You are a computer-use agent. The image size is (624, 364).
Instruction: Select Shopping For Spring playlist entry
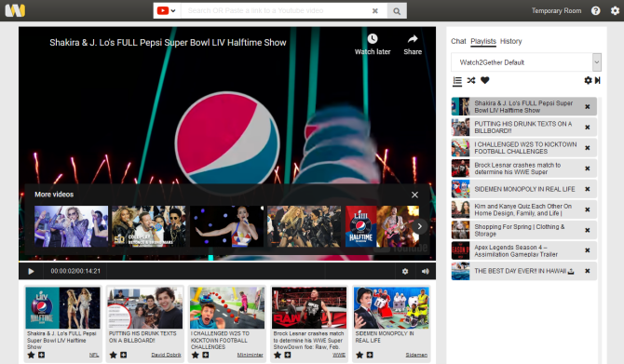coord(523,230)
